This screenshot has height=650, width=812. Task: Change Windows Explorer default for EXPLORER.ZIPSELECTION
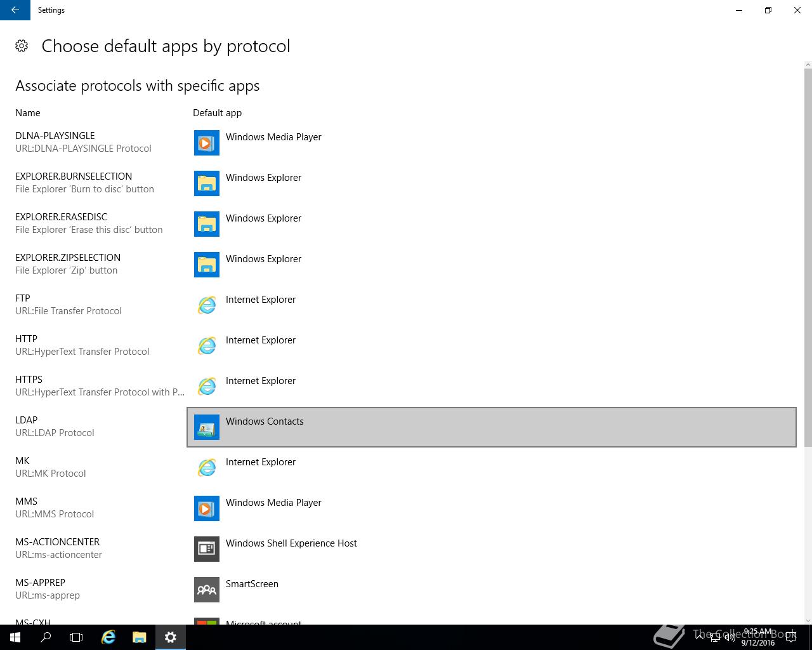pyautogui.click(x=492, y=265)
